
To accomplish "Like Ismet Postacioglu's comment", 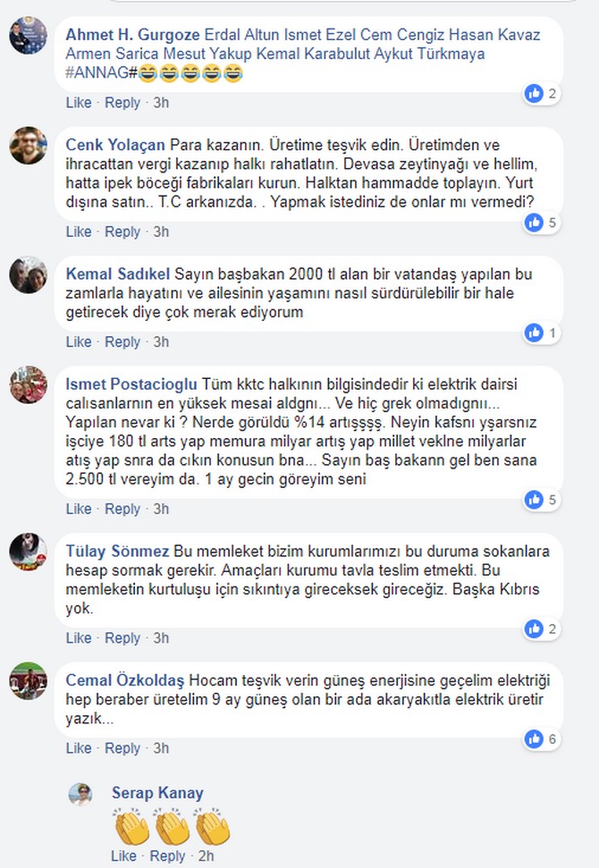I will tap(79, 509).
